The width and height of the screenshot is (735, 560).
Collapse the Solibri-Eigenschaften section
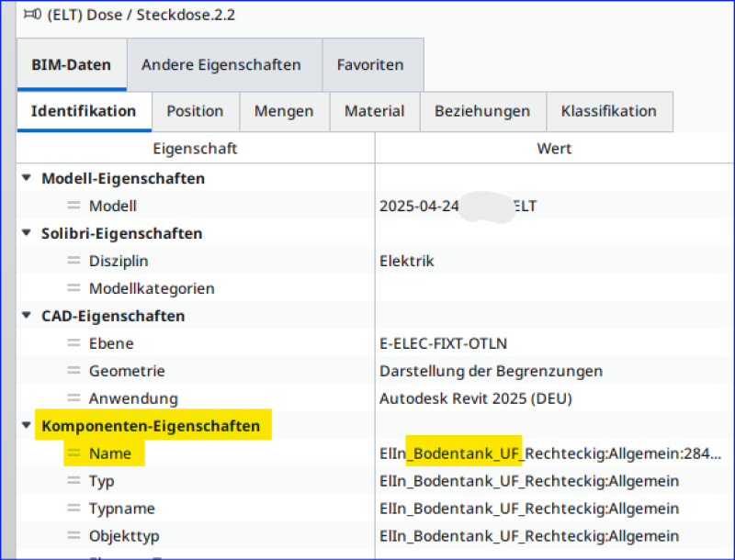28,233
